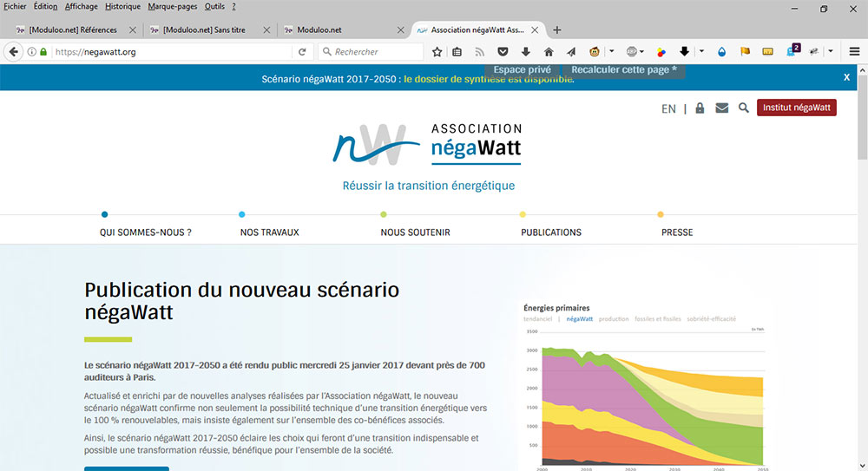Screen dimensions: 868x471
Task: Expand the dropdown arrow before the hamburger menu
Action: coord(831,51)
